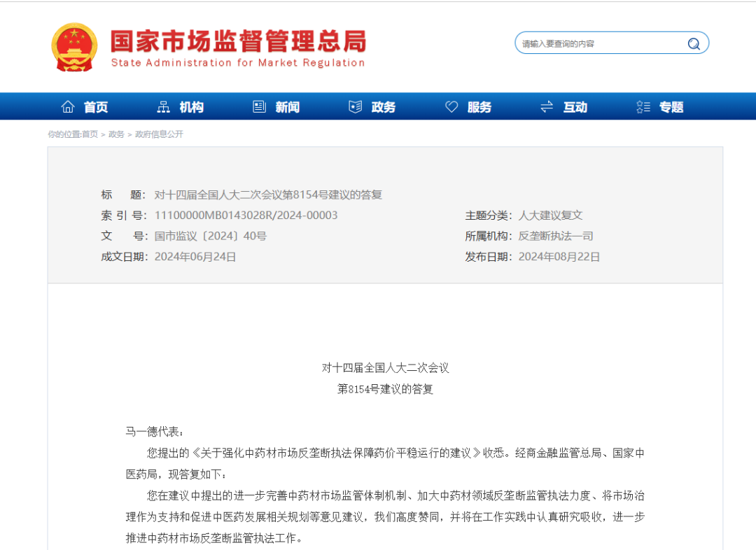Click the exchange arrows icon beside 互动
The height and width of the screenshot is (550, 756).
click(x=547, y=106)
